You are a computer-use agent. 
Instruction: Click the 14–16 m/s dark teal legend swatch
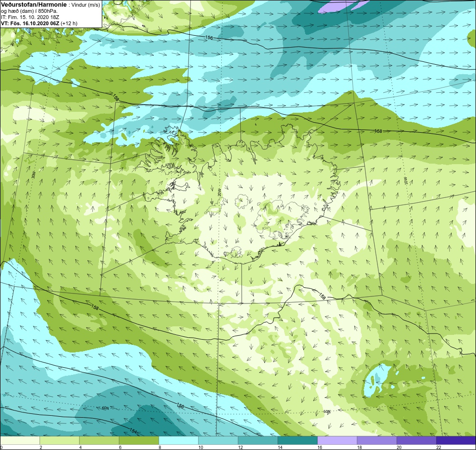(x=297, y=440)
